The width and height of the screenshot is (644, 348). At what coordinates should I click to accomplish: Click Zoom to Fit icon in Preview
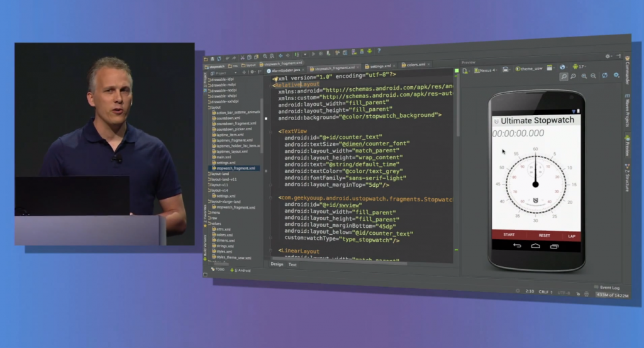564,76
